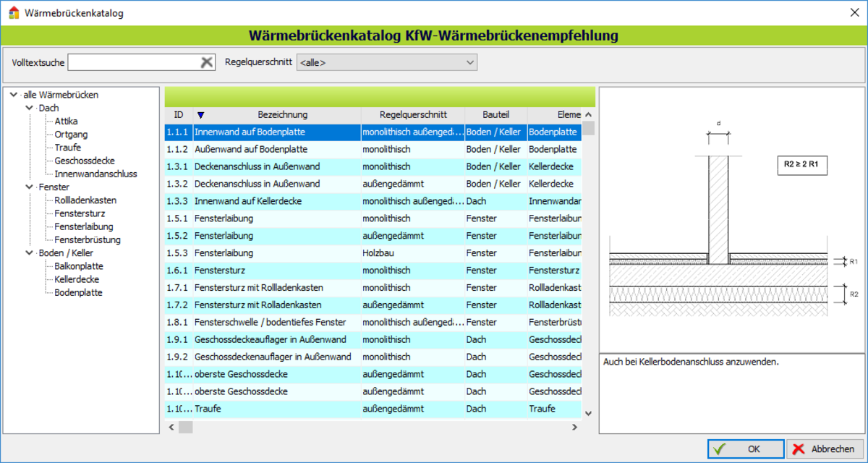This screenshot has width=868, height=463.
Task: Collapse the Dach tree node
Action: (30, 108)
